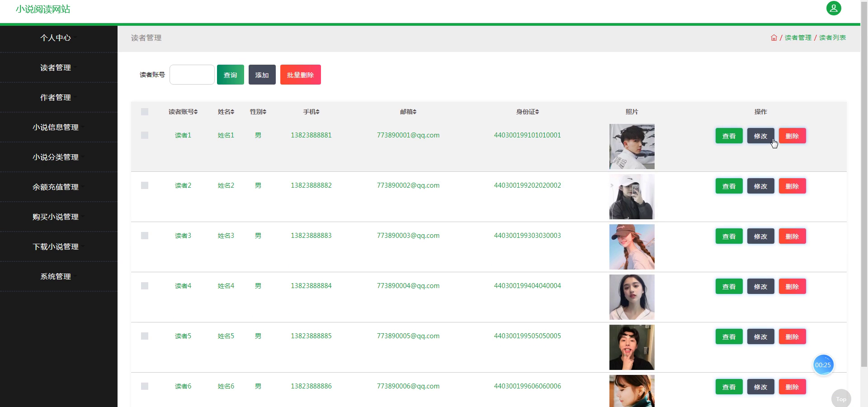The image size is (868, 407).
Task: Click 删除 for 读者2
Action: click(x=793, y=186)
